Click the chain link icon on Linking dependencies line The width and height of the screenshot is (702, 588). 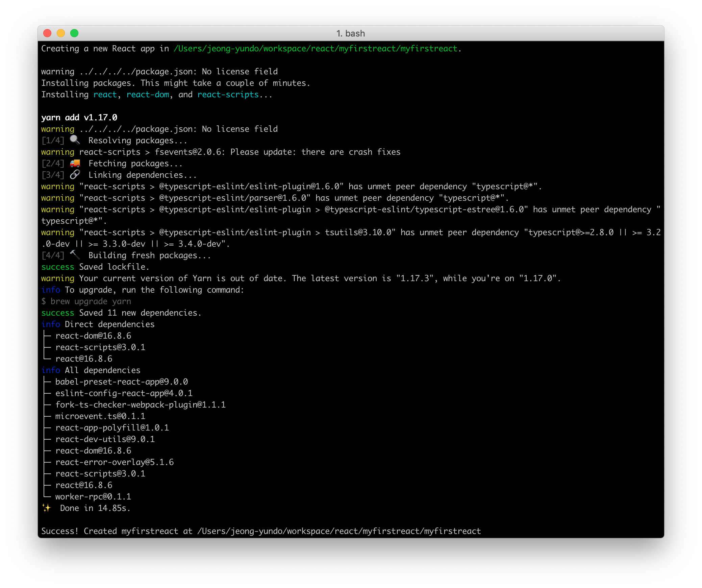pos(75,174)
